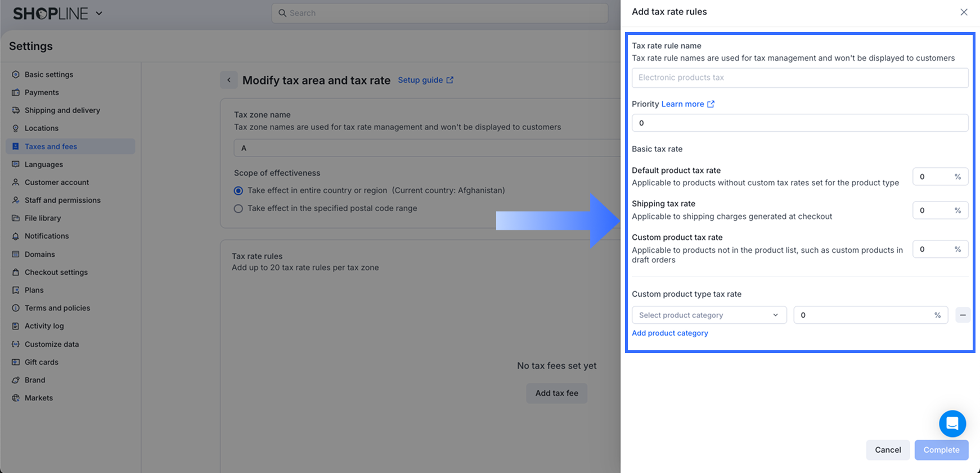The image size is (980, 473).
Task: Click the Shipping tax rate percentage field
Action: coord(933,211)
